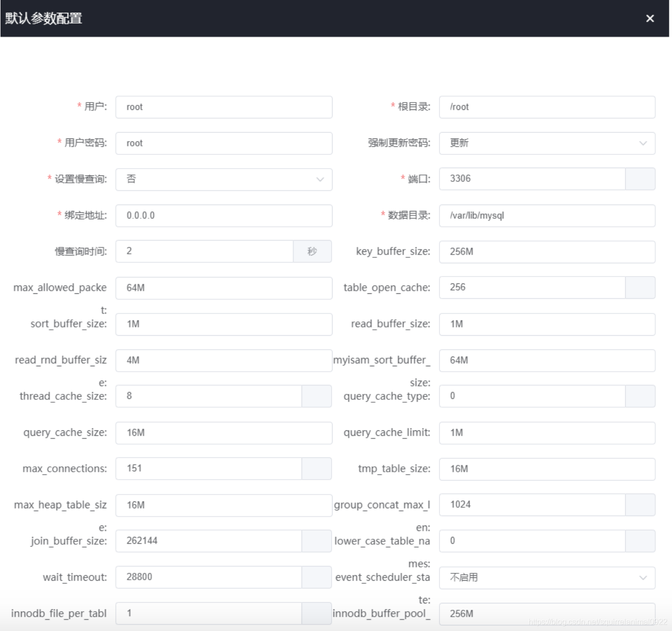Image resolution: width=672 pixels, height=631 pixels.
Task: Click the wait_timeout label text
Action: coord(75,577)
